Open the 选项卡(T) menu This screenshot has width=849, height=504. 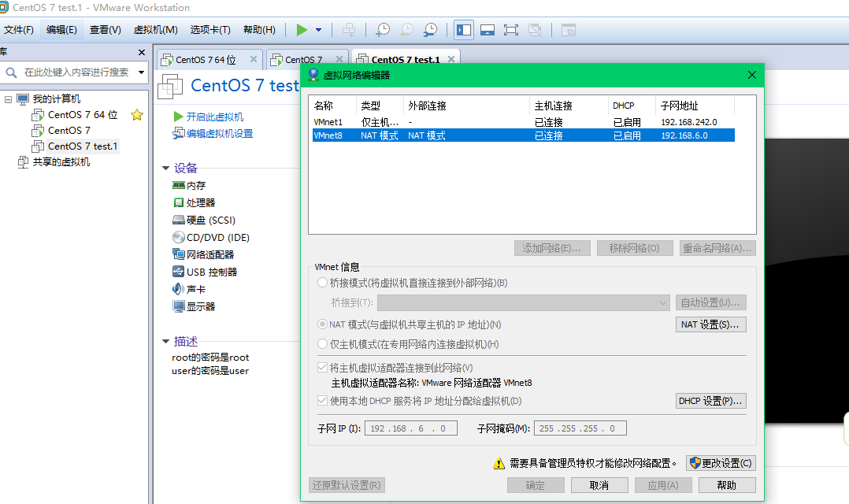(x=210, y=30)
